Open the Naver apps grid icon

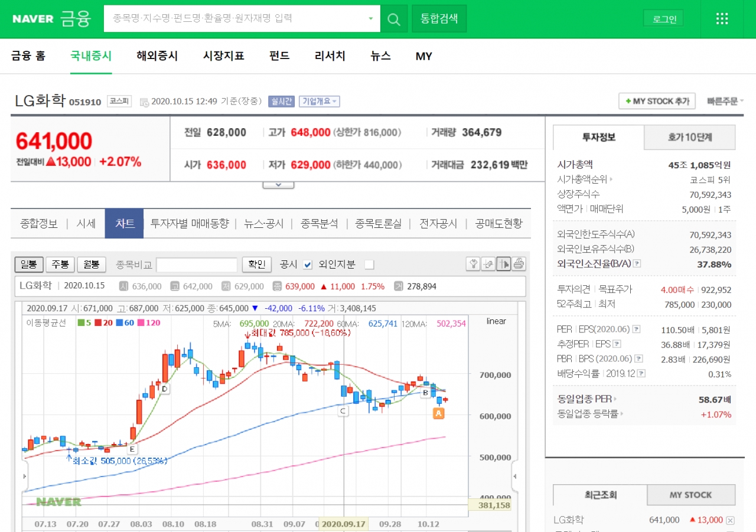722,18
